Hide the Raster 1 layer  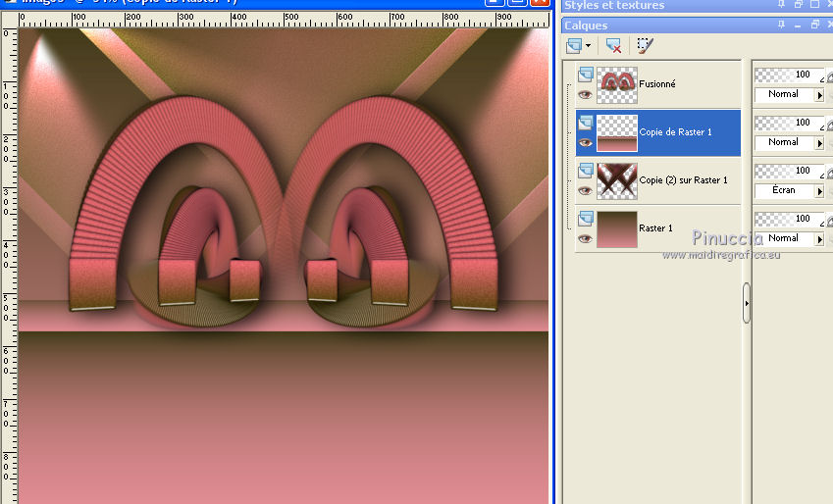(586, 238)
